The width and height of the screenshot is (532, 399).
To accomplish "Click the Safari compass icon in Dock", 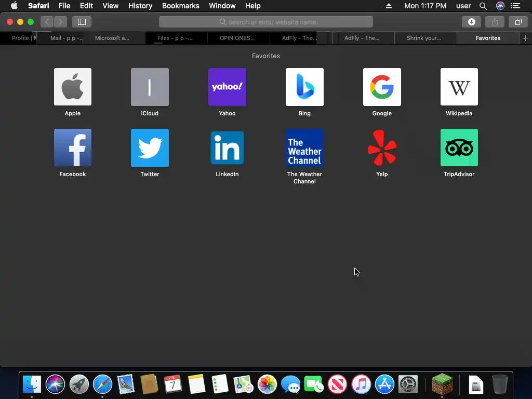I will [x=102, y=384].
